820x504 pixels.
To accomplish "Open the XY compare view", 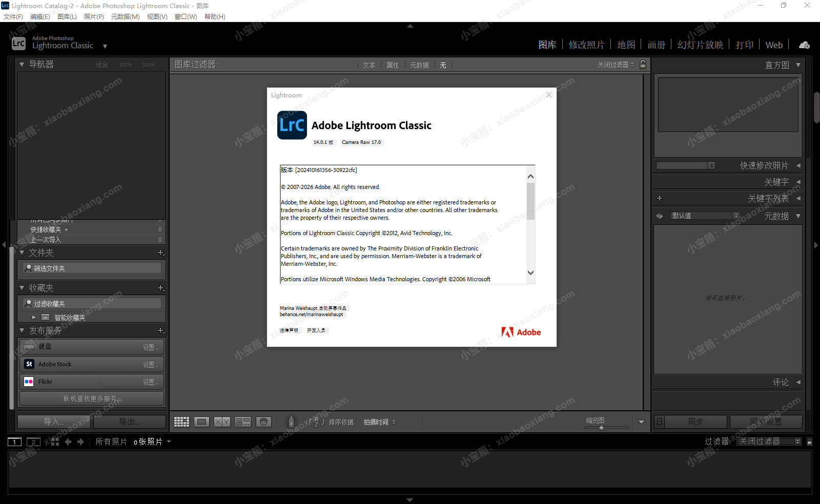I will pyautogui.click(x=222, y=422).
